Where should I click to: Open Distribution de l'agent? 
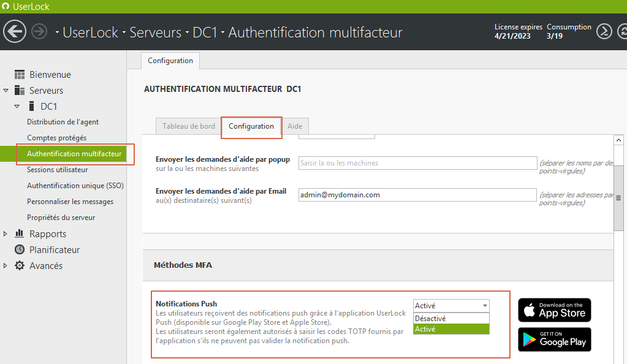63,121
